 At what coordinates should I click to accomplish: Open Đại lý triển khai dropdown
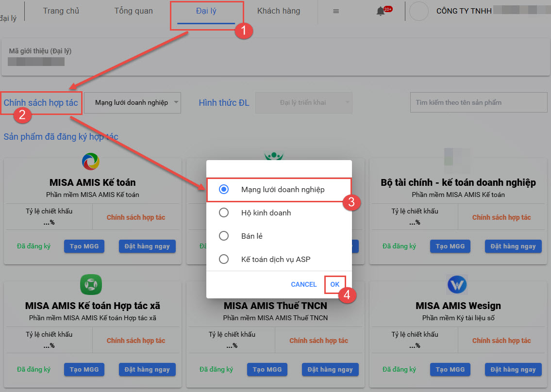[x=303, y=102]
